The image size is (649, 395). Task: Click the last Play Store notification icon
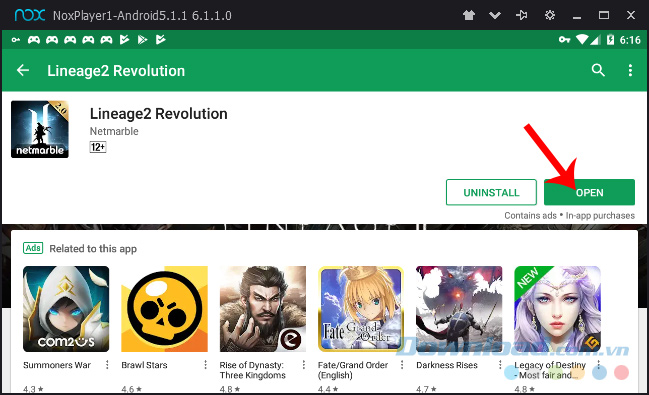click(161, 39)
